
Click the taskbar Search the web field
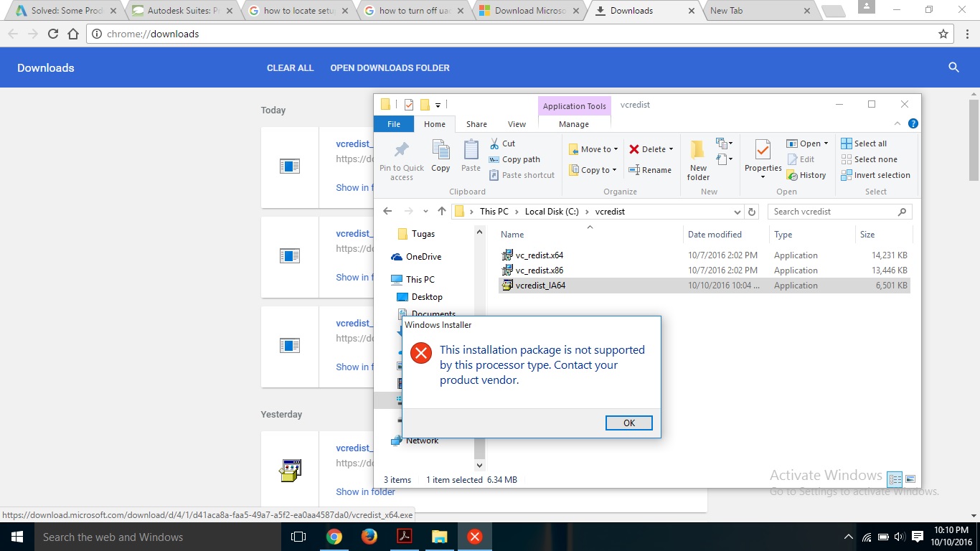pyautogui.click(x=158, y=537)
